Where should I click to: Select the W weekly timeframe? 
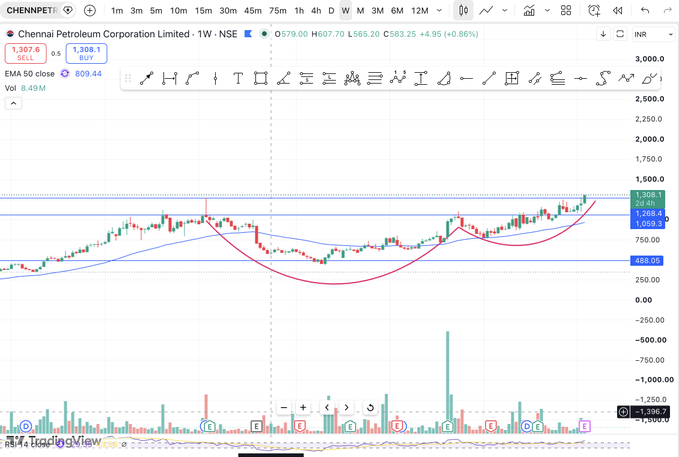pos(346,10)
